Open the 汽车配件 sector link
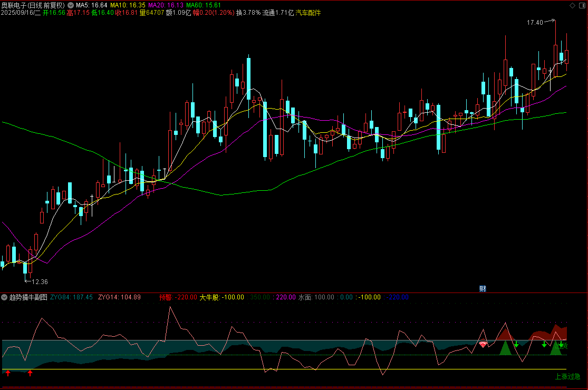 [x=309, y=13]
